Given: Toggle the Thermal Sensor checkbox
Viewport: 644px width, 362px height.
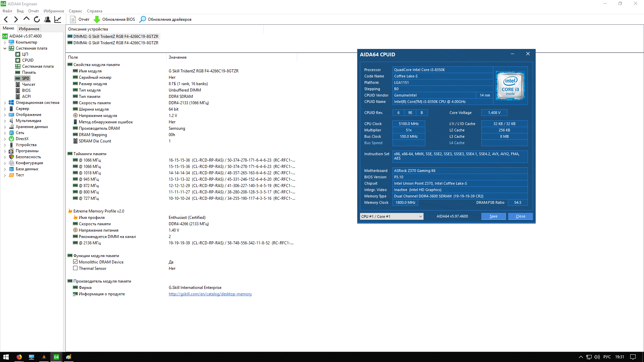Looking at the screenshot, I should click(x=75, y=268).
